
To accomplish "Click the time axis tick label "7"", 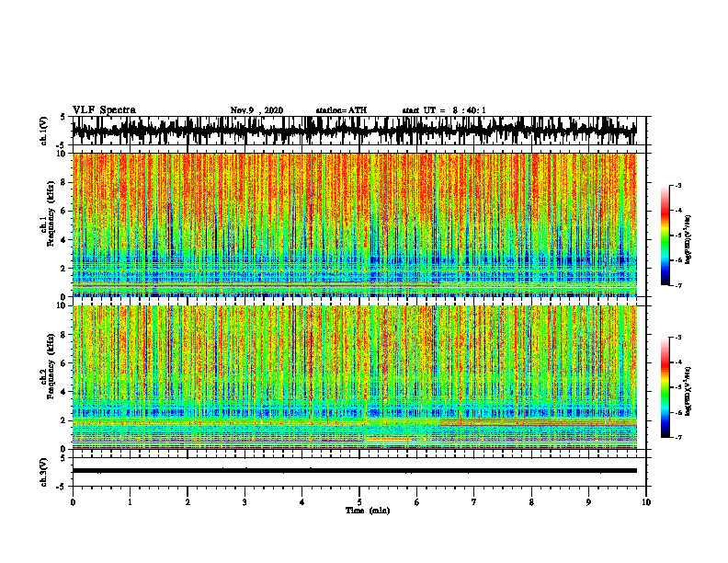I will [474, 502].
